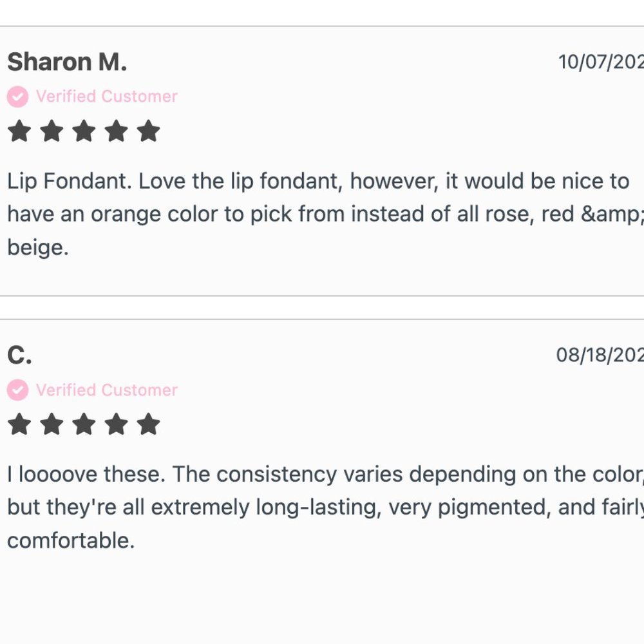Click the "I loooove these" review text
This screenshot has height=644, width=644.
322,507
